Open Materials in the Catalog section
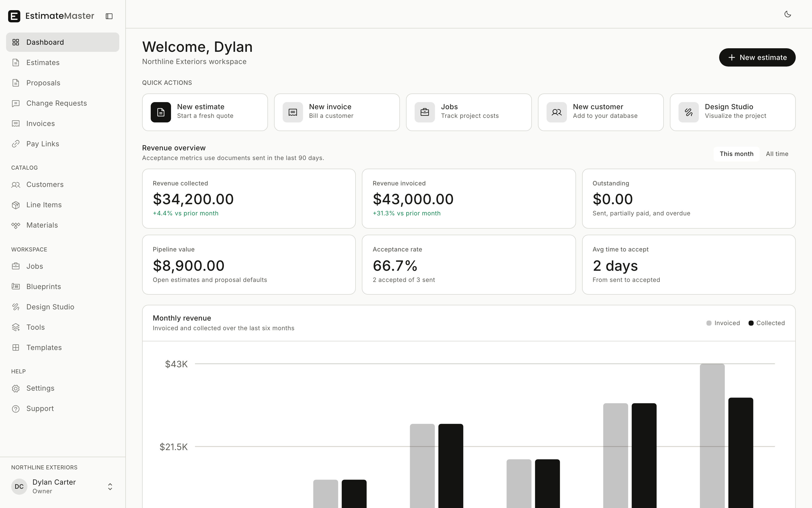This screenshot has width=812, height=508. (63, 225)
